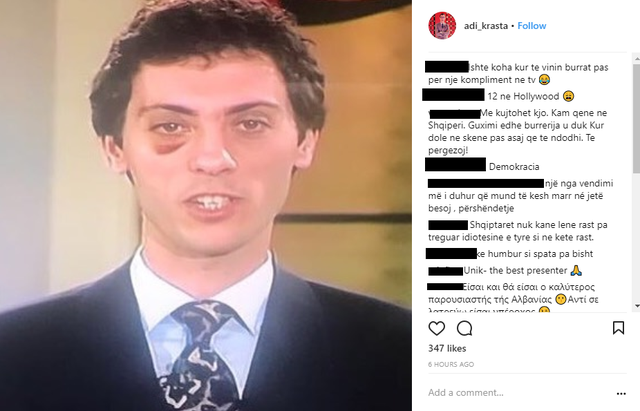Follow adi_krasta account
640x411 pixels.
click(531, 26)
